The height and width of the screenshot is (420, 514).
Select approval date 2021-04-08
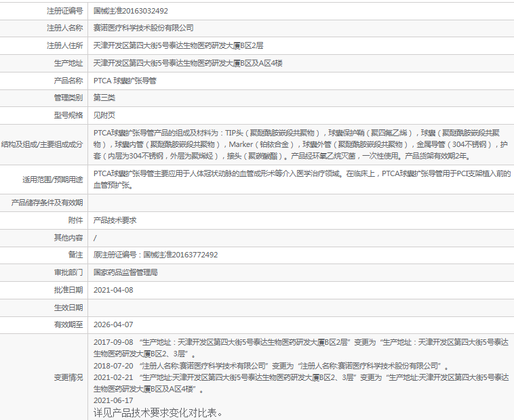click(x=113, y=290)
